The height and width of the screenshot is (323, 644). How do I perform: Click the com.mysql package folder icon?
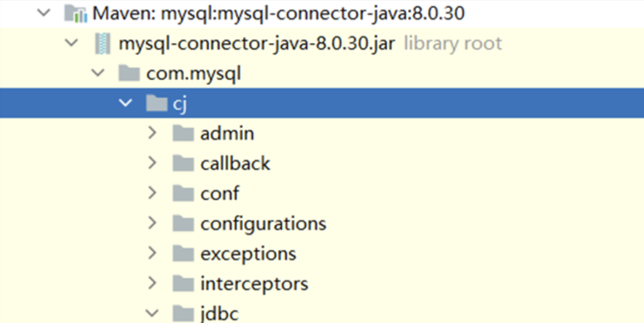point(129,74)
